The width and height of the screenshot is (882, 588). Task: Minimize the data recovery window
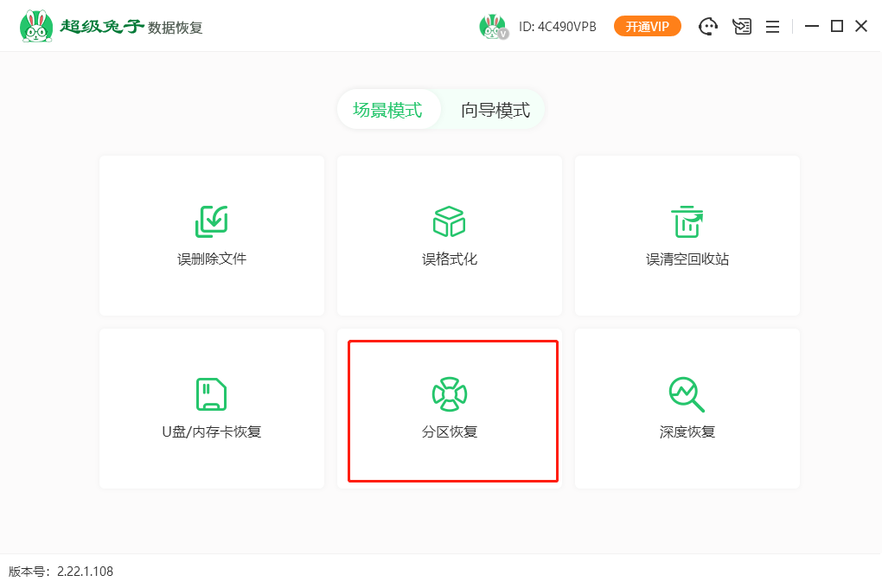pos(811,26)
